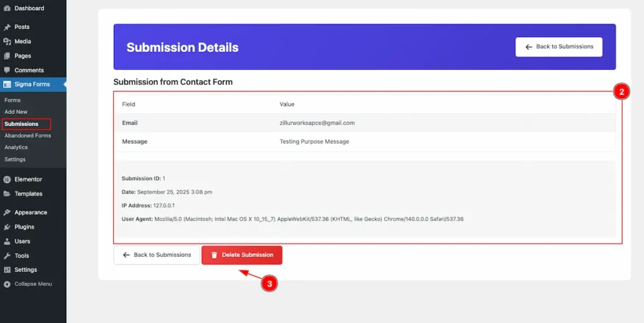644x323 pixels.
Task: Select the Sigma Forms menu item
Action: 33,84
